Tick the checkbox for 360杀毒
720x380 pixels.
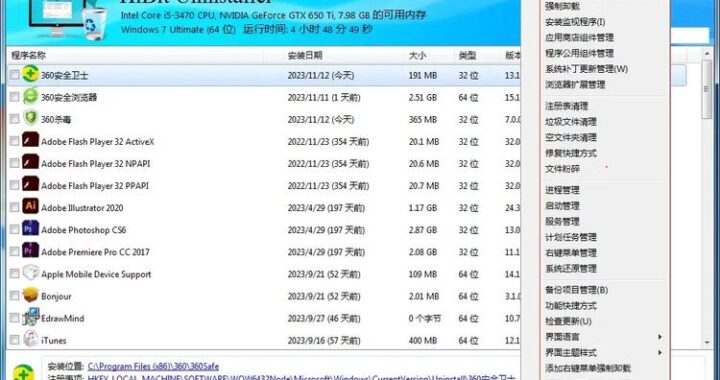point(15,118)
